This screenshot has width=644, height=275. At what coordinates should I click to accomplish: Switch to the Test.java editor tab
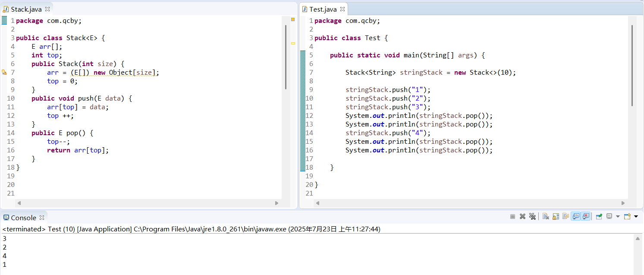(323, 9)
